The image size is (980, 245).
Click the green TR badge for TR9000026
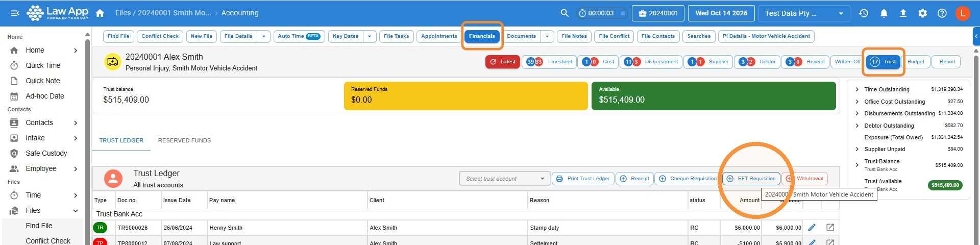pos(100,228)
